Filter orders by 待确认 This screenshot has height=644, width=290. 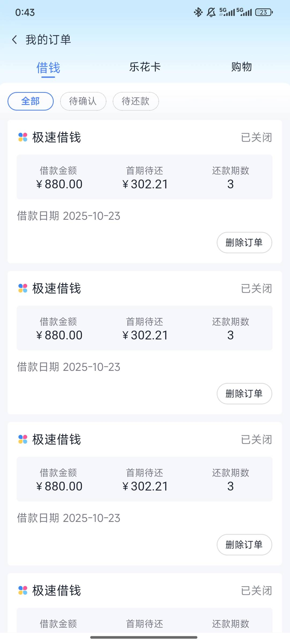pos(83,101)
